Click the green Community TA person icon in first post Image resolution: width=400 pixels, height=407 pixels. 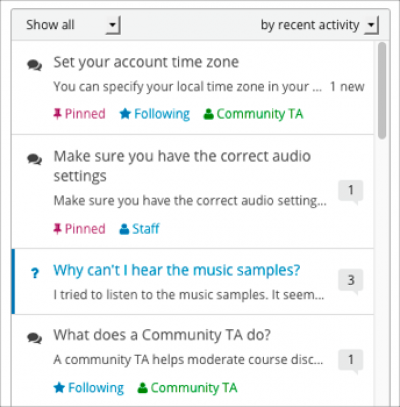(x=208, y=114)
